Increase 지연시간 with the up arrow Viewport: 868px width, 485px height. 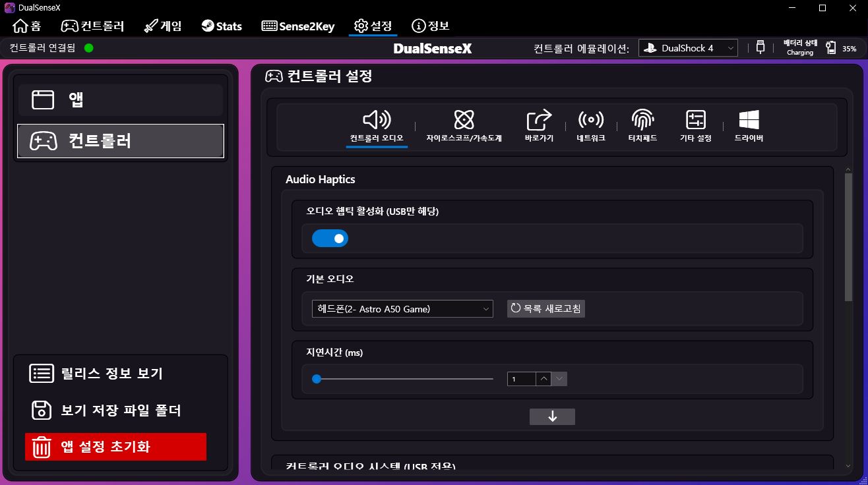pyautogui.click(x=543, y=379)
